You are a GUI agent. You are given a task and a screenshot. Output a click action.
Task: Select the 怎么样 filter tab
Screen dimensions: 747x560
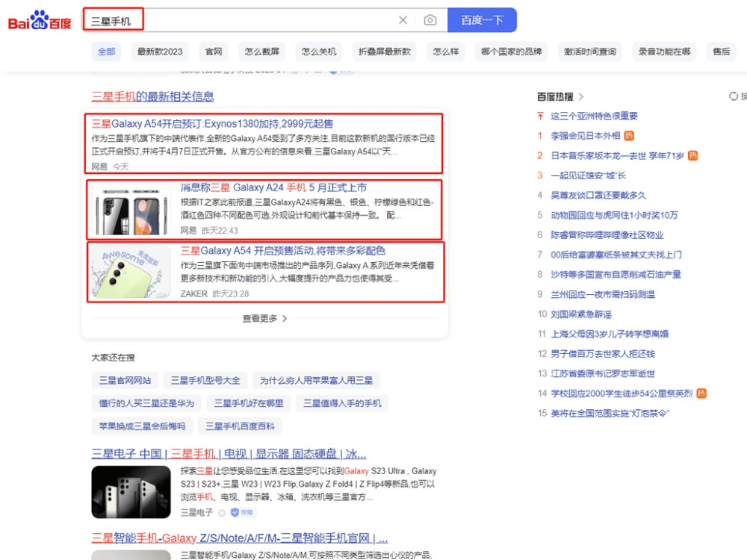point(446,52)
